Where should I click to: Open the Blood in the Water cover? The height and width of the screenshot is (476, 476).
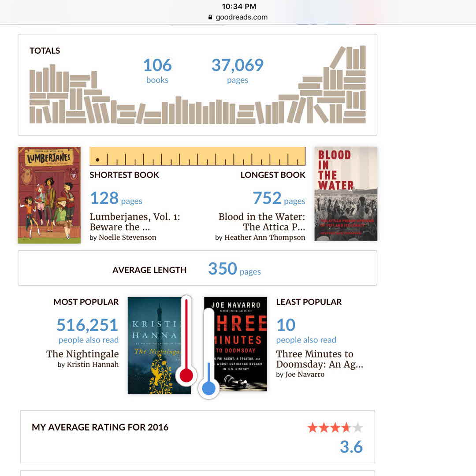click(x=346, y=194)
